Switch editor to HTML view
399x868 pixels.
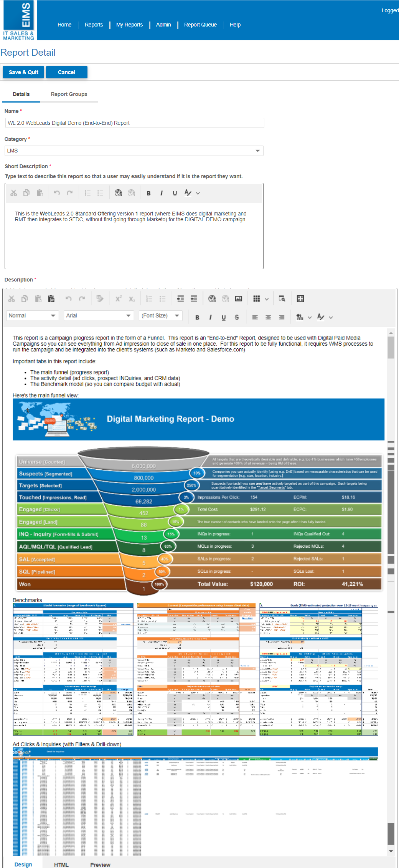pyautogui.click(x=61, y=865)
